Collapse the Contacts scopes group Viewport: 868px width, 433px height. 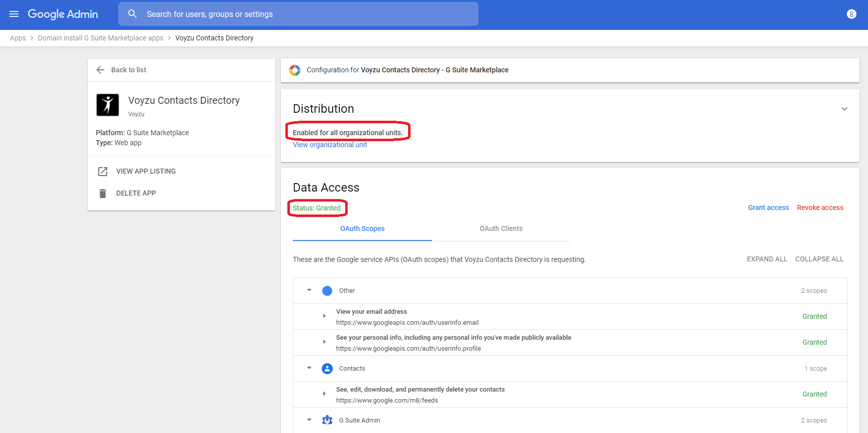[x=309, y=368]
